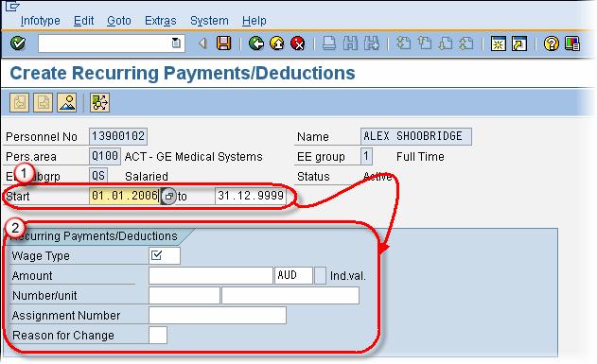
Task: Click the Find Next binoculars icon
Action: (371, 43)
